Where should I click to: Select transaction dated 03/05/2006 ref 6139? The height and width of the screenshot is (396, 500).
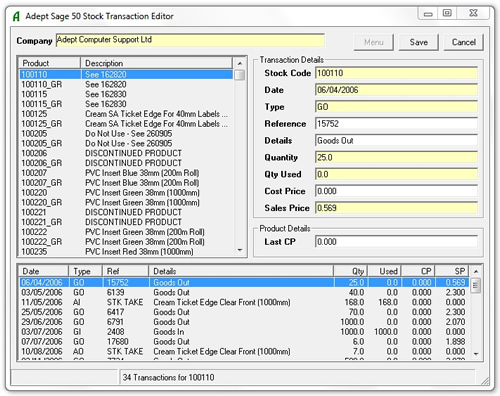pos(244,292)
